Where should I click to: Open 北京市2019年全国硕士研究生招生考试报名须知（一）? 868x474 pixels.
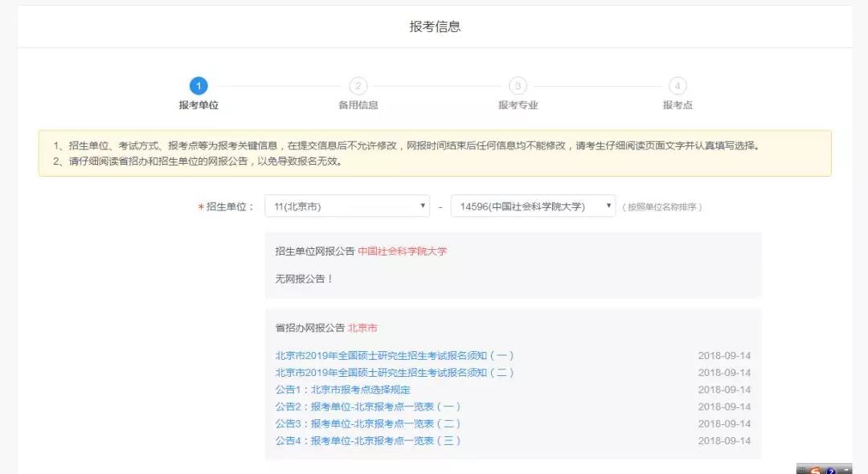pos(394,355)
